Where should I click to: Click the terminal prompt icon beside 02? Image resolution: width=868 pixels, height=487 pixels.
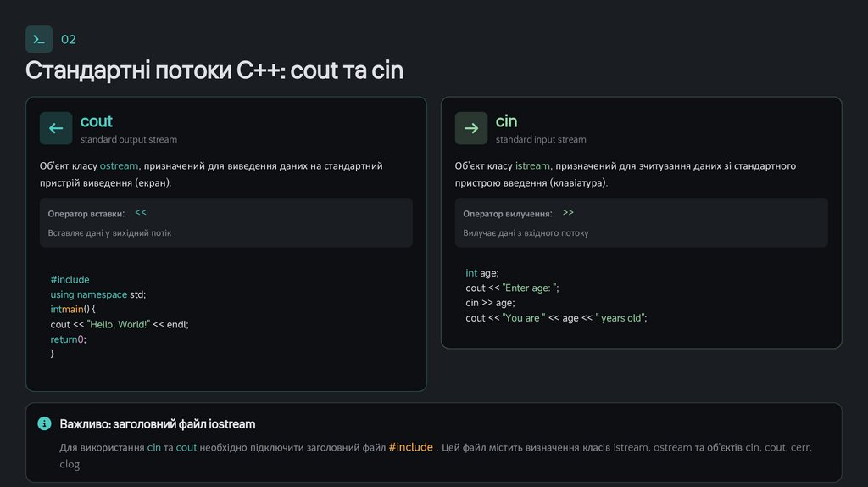click(39, 39)
